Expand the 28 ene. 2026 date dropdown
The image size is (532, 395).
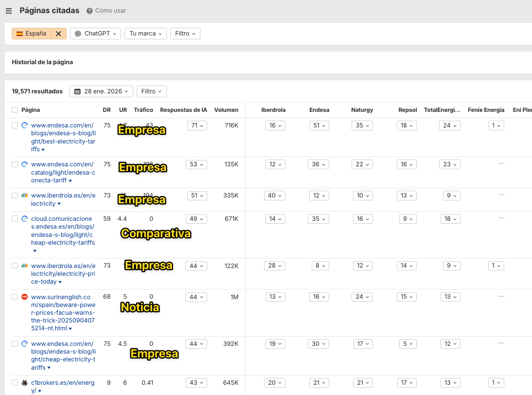(101, 91)
